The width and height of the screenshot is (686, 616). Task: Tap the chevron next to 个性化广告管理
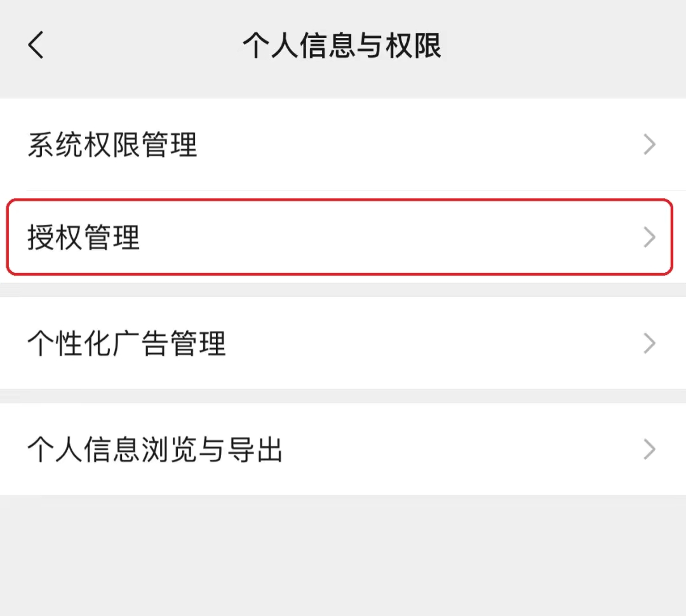[x=649, y=344]
